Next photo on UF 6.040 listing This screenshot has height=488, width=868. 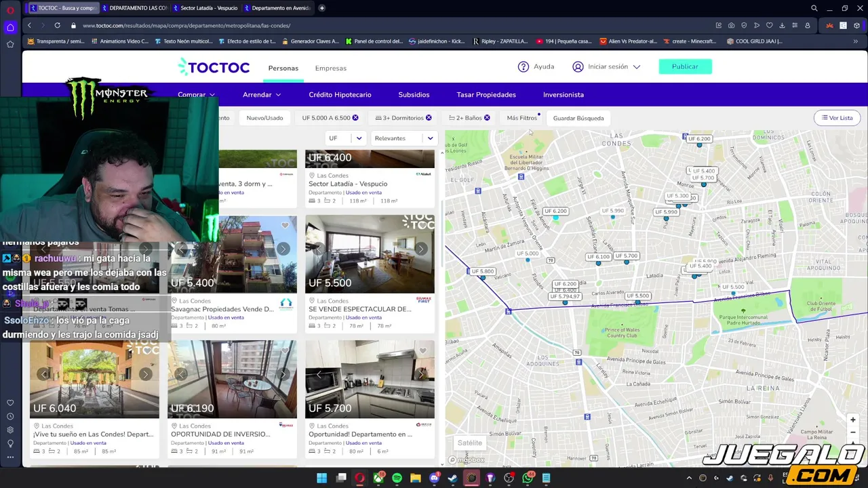pyautogui.click(x=145, y=374)
